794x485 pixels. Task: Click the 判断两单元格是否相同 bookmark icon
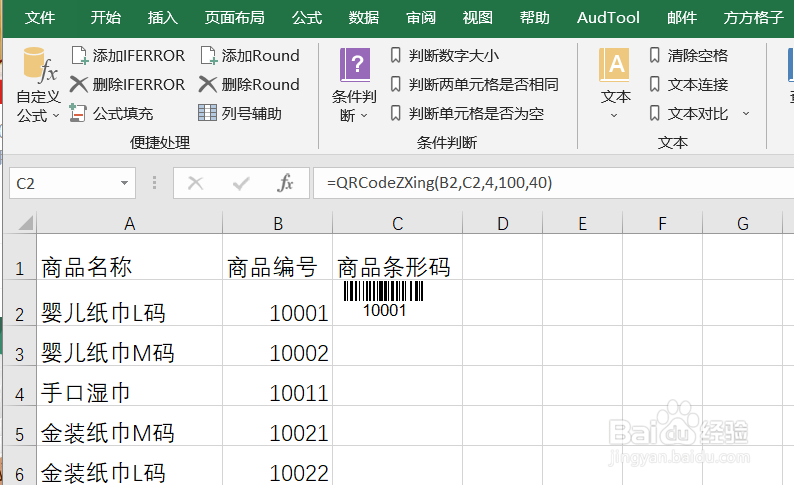(x=395, y=84)
